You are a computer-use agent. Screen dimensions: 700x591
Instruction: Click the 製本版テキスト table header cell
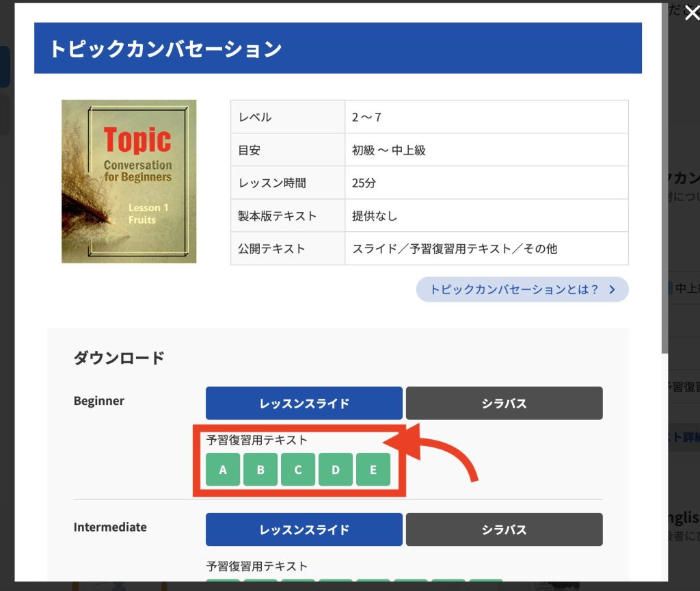click(288, 215)
